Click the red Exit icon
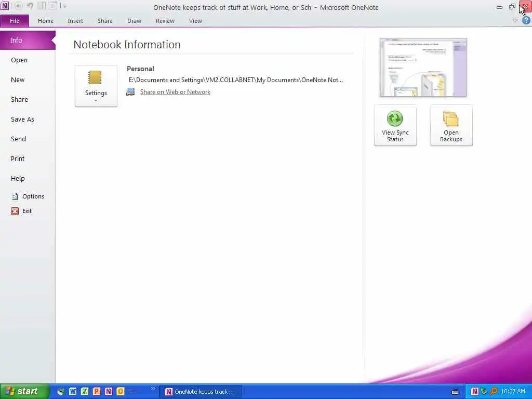 point(15,211)
